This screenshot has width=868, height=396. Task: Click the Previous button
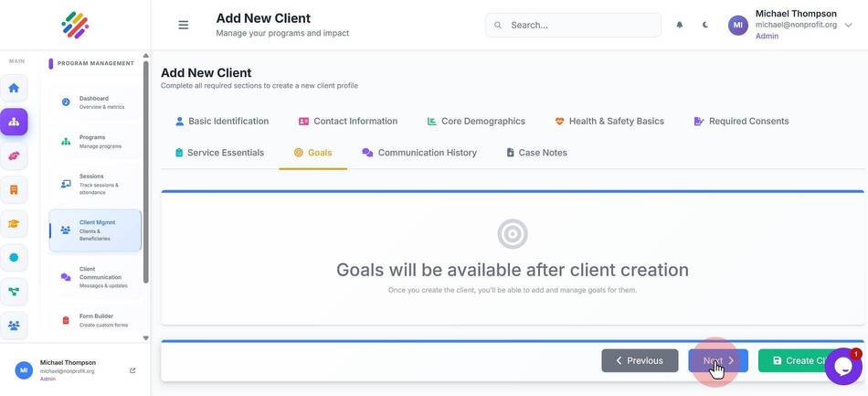pos(640,360)
